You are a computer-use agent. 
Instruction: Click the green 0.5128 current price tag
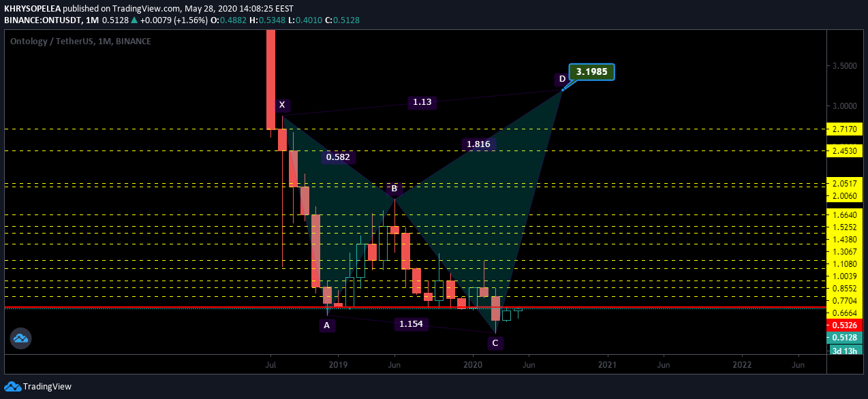[x=846, y=338]
